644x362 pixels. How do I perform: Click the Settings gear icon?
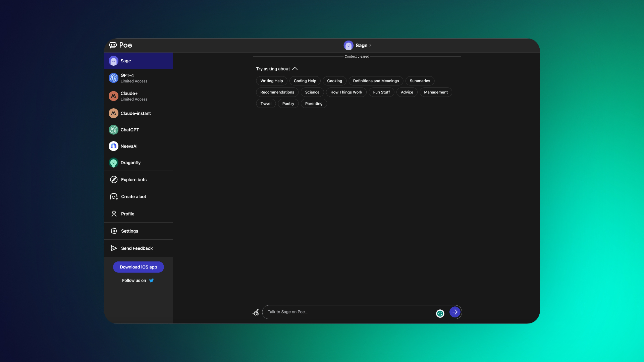tap(114, 231)
